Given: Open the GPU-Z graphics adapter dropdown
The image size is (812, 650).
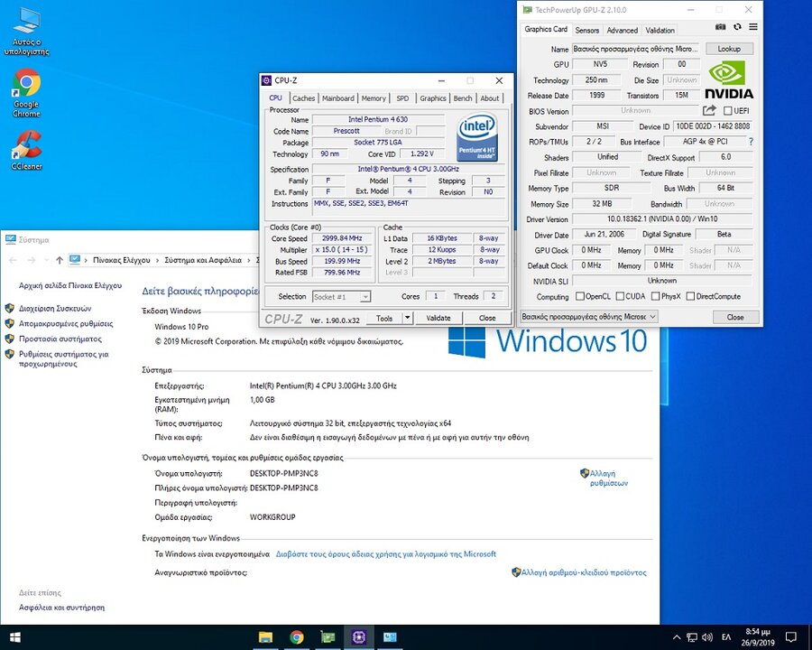Looking at the screenshot, I should [589, 316].
